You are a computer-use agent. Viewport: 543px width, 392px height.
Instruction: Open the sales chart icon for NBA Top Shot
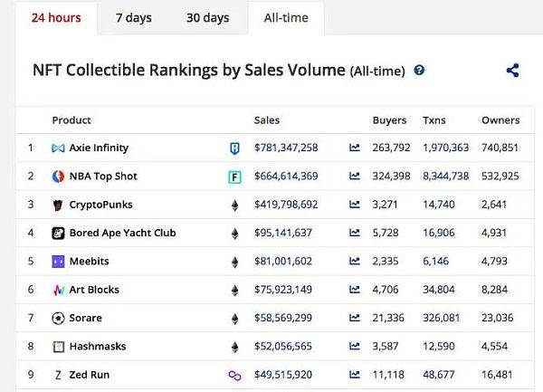pos(354,176)
